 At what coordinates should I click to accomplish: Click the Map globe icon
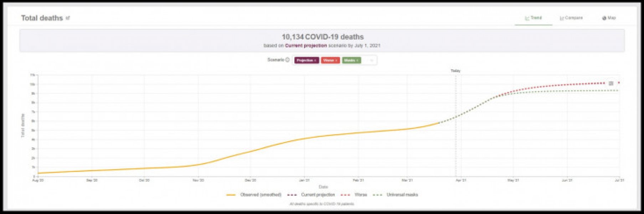[x=604, y=18]
